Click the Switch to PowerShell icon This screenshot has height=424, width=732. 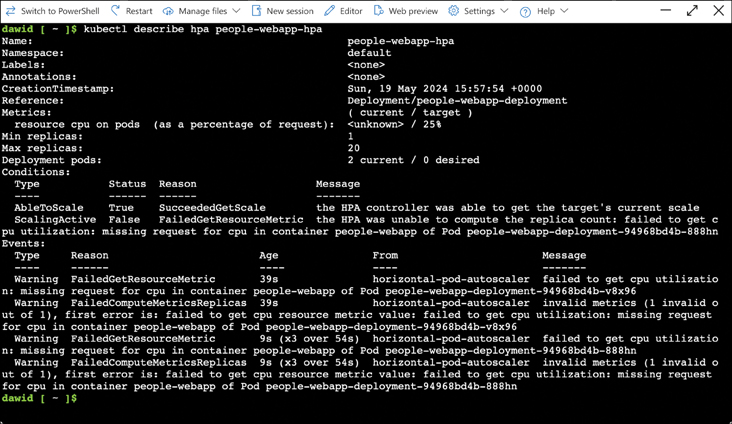point(11,11)
